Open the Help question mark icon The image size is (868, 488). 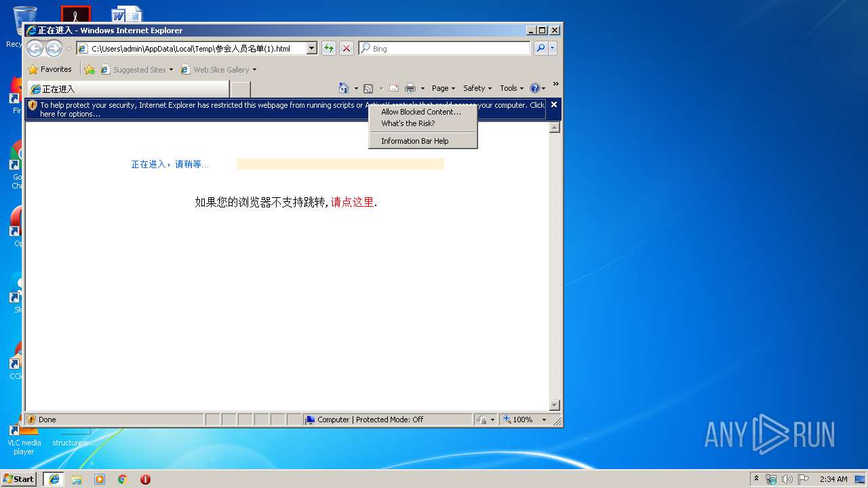534,88
